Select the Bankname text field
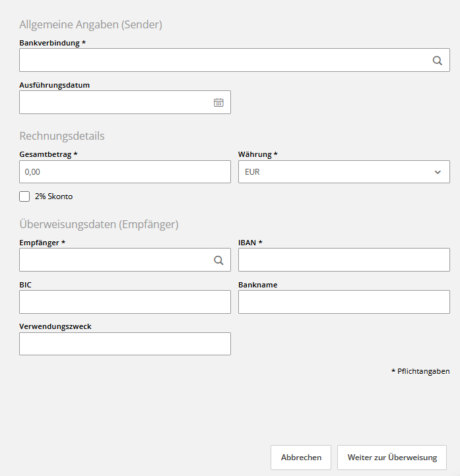This screenshot has height=476, width=460. click(x=344, y=302)
